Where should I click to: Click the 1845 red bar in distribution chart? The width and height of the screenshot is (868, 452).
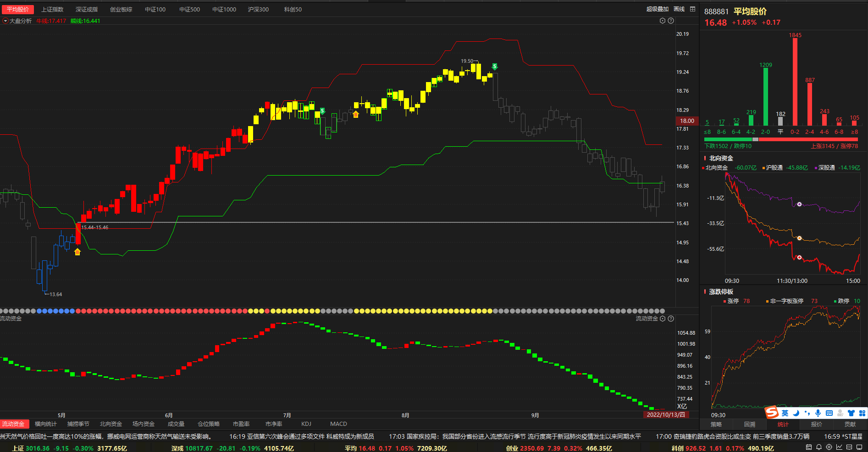pyautogui.click(x=795, y=82)
